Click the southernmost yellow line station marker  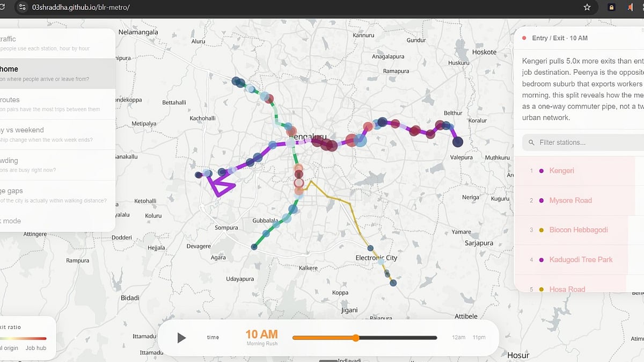(393, 284)
